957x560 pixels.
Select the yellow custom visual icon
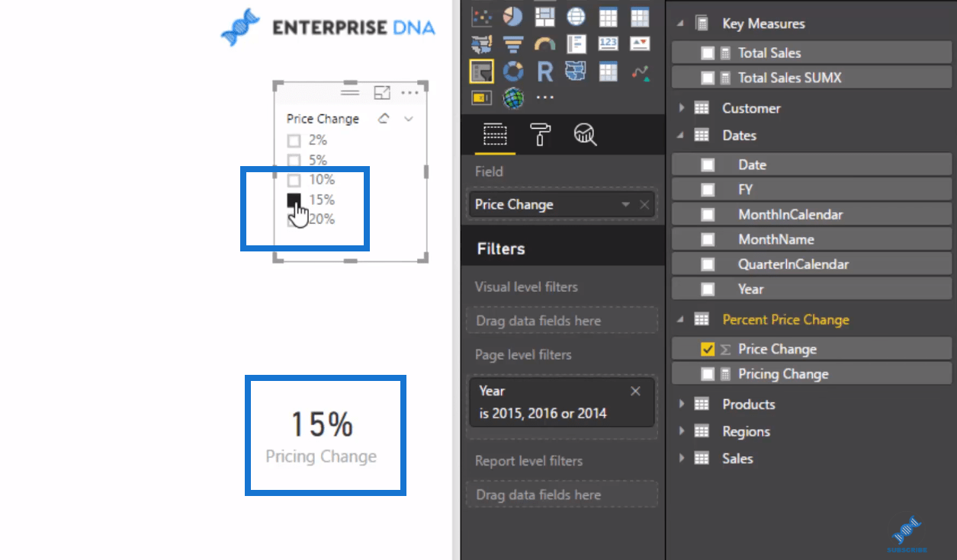tap(482, 98)
